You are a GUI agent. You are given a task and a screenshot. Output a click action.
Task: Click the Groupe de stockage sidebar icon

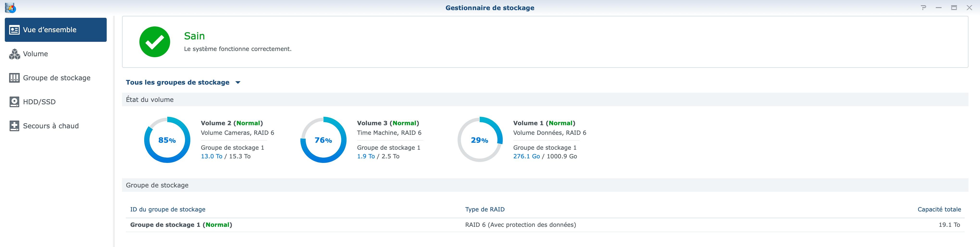[14, 78]
